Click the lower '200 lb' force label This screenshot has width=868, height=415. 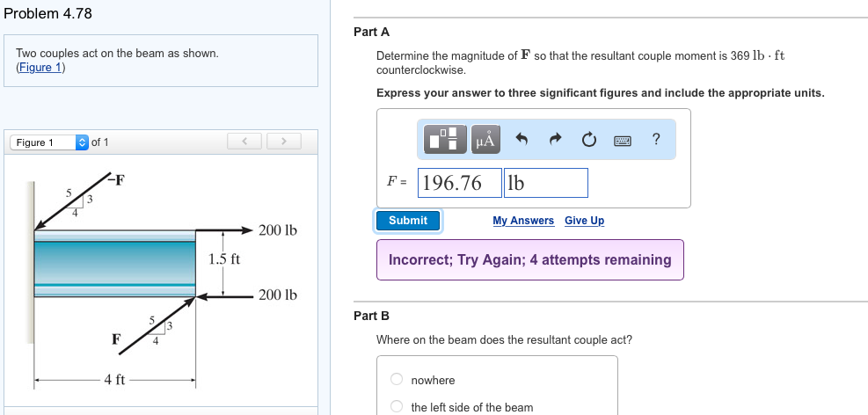tap(278, 295)
